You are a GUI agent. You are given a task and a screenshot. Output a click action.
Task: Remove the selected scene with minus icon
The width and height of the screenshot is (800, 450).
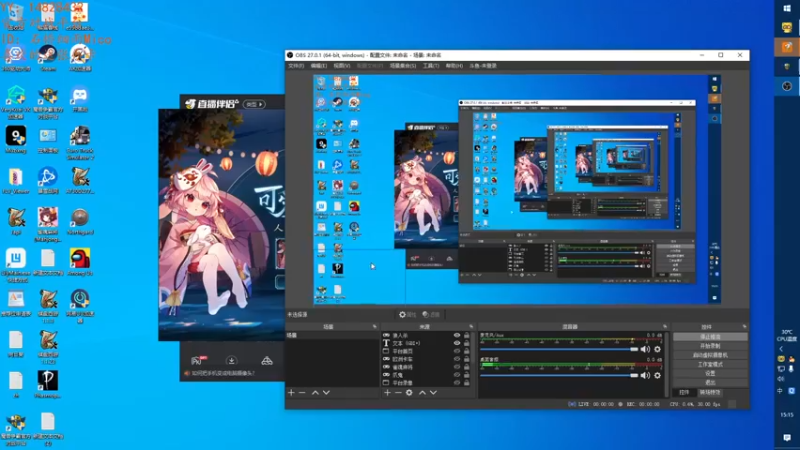pos(302,392)
